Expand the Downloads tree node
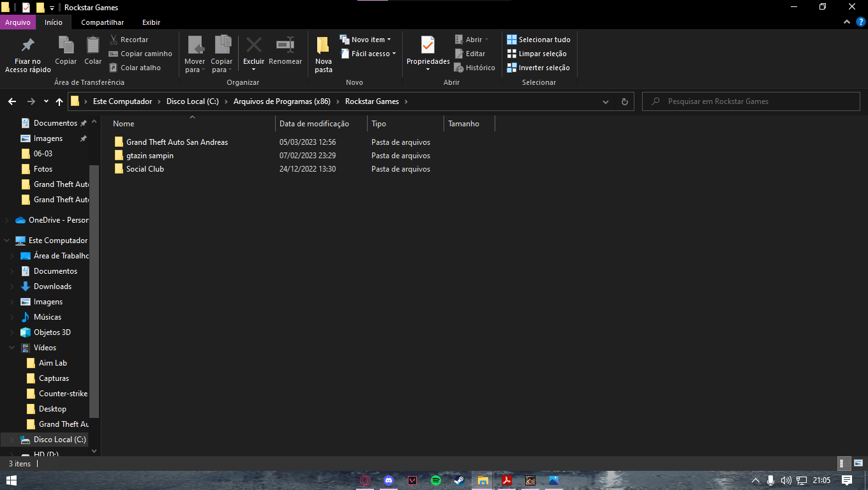Image resolution: width=868 pixels, height=490 pixels. [12, 286]
